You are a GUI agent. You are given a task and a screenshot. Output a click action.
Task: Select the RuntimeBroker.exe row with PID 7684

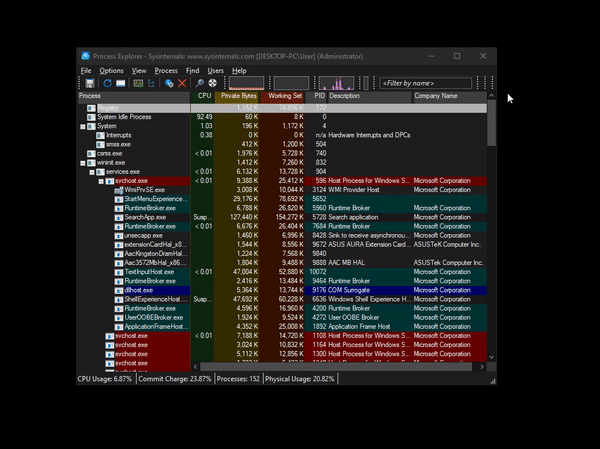282,227
